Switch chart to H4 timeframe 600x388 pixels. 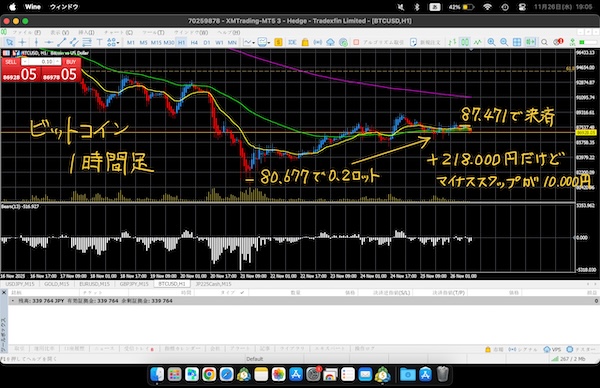pyautogui.click(x=194, y=42)
